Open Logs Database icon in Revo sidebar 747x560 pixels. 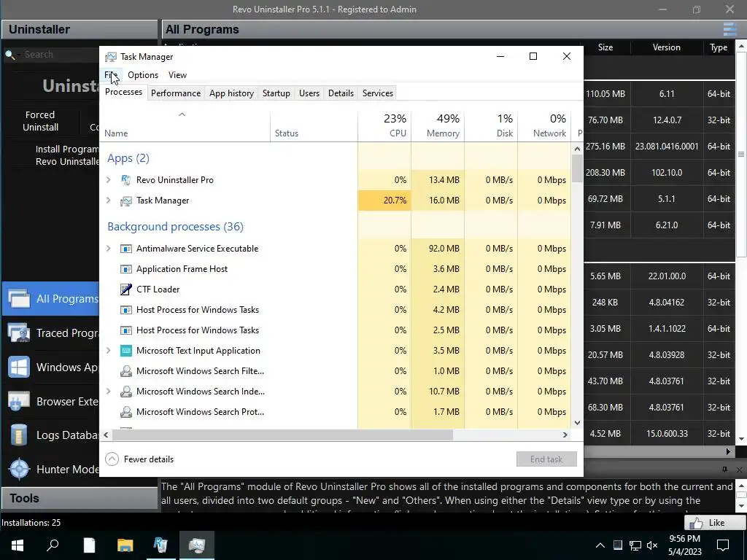coord(19,435)
